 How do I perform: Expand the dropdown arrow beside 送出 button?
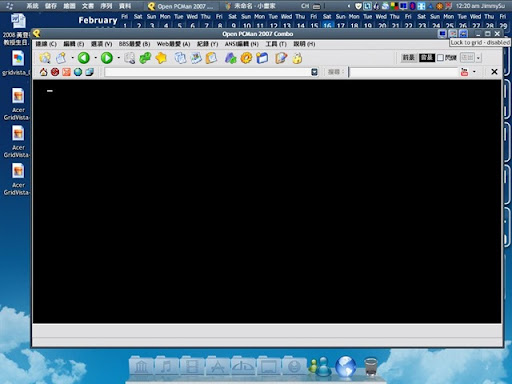pos(478,58)
